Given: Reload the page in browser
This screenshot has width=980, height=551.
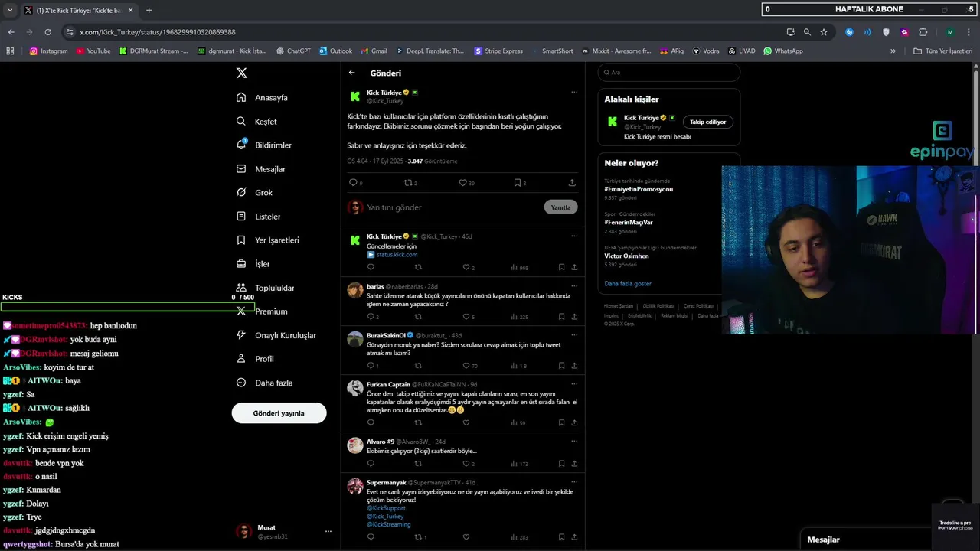Looking at the screenshot, I should 47,32.
